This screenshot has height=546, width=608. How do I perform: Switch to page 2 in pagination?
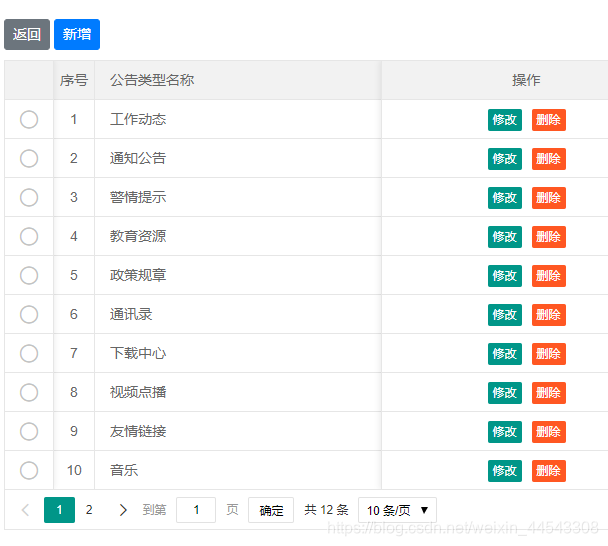tap(89, 510)
